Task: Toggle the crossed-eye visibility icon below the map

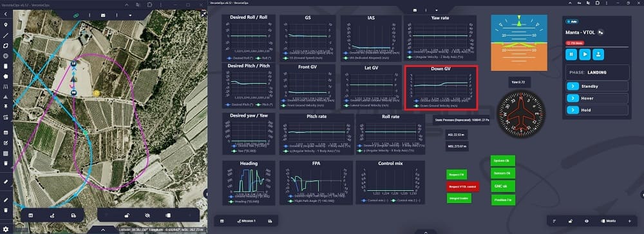Action: 147,215
